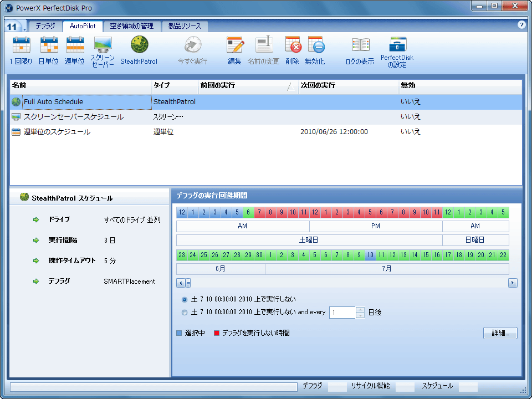Viewport: 532px width, 399px height.
Task: Click the PM period bar
Action: [376, 226]
